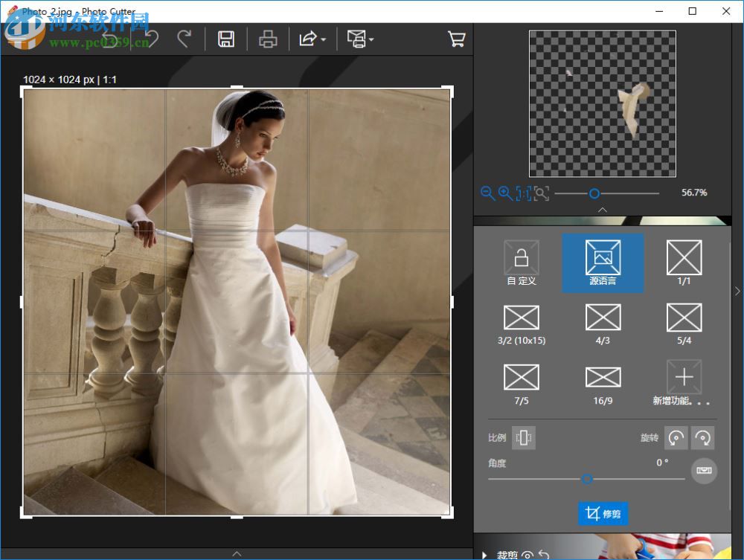
Task: Click the blue 修剪 crop button
Action: click(x=603, y=513)
